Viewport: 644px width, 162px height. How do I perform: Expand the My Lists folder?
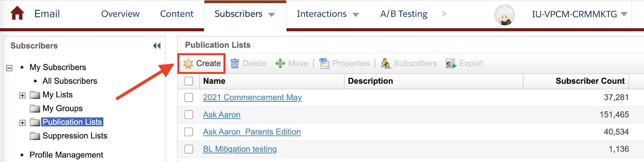[22, 95]
